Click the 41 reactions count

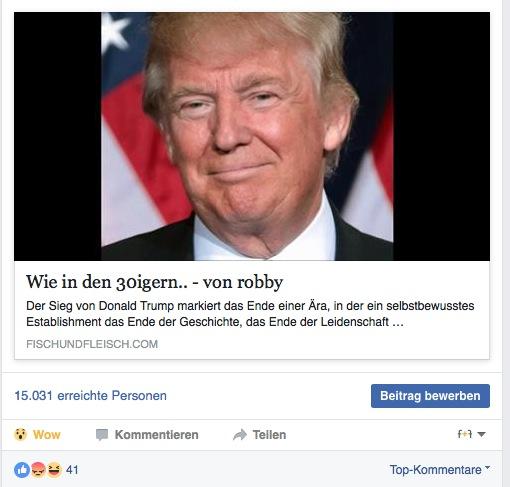(72, 470)
